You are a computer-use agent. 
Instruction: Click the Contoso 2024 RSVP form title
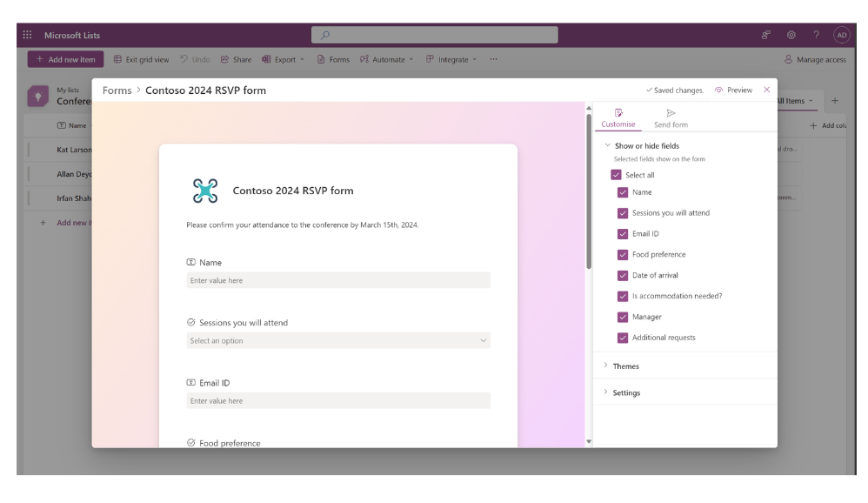coord(293,191)
